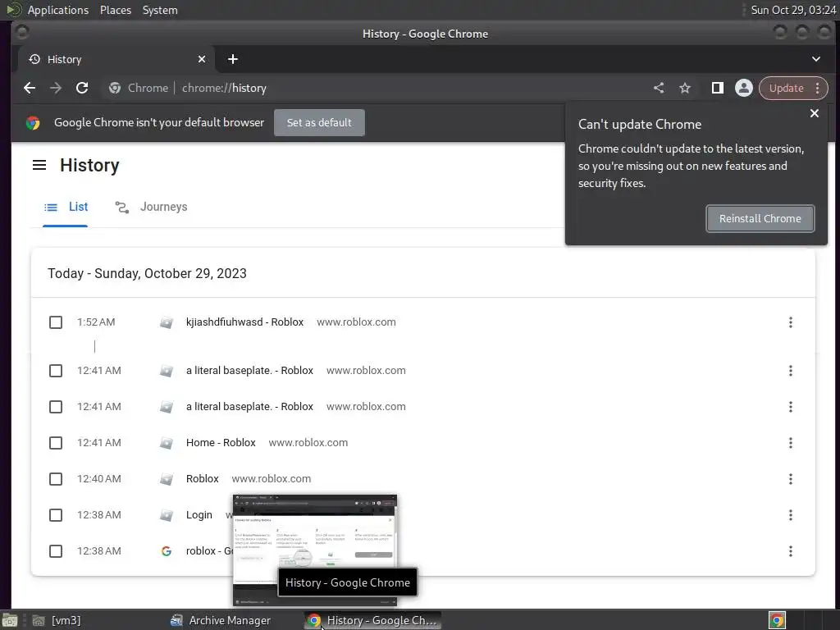Click the show desktop icon in bottom panel

10,620
